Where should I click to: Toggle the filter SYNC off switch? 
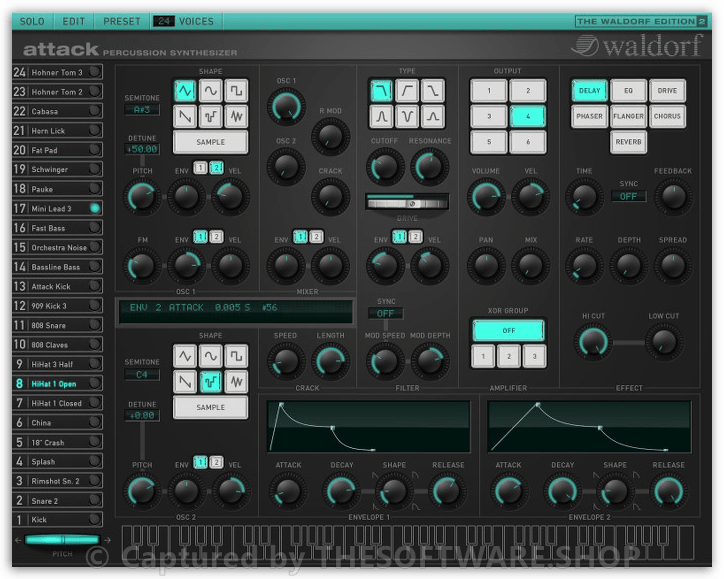point(385,313)
